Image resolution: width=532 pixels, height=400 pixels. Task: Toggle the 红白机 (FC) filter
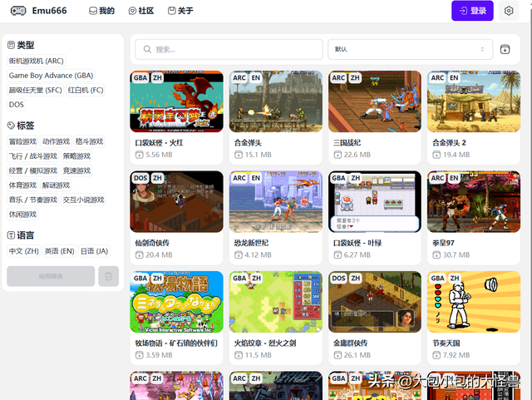pyautogui.click(x=86, y=90)
